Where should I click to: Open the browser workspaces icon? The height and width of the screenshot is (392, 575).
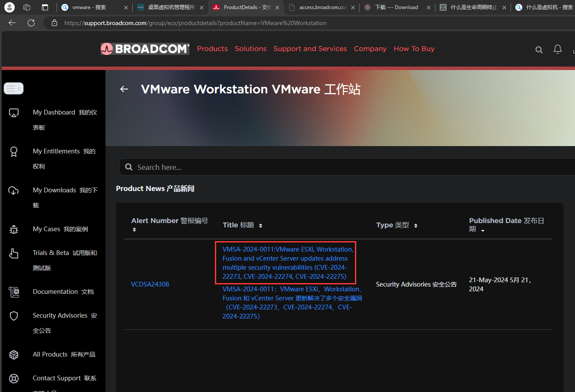point(27,7)
